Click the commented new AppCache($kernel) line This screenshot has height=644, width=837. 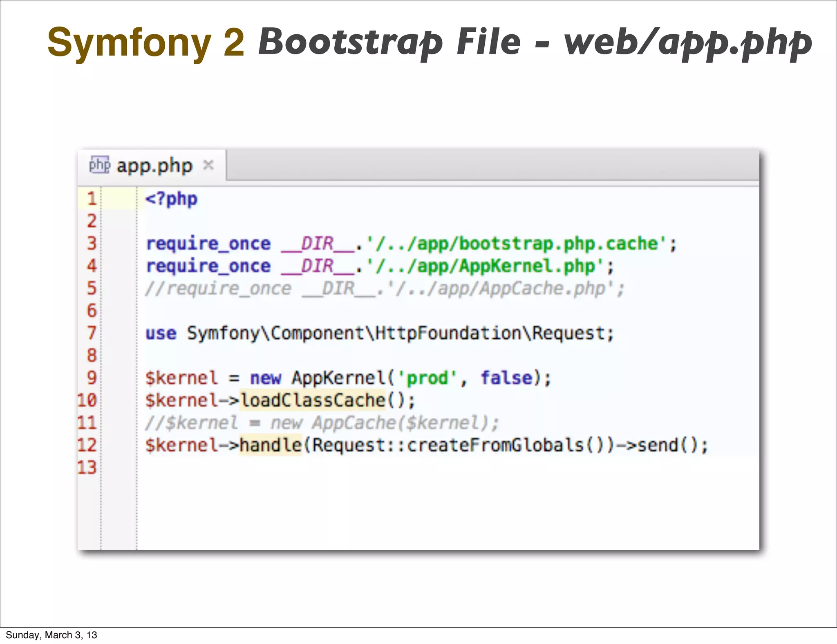coord(322,423)
